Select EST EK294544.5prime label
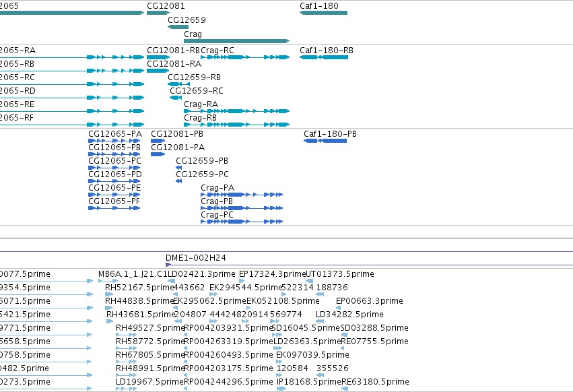The height and width of the screenshot is (392, 573). tap(246, 288)
